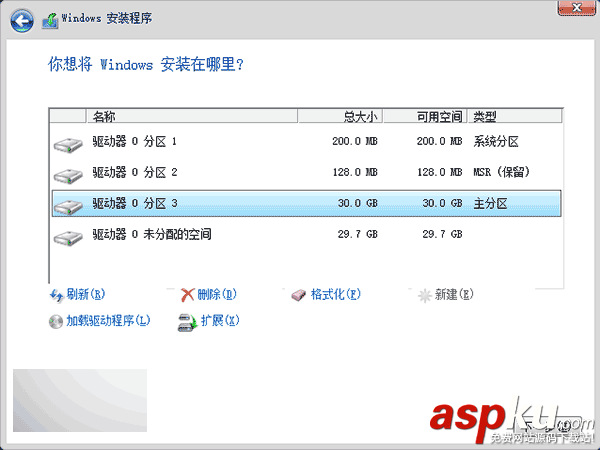Image resolution: width=600 pixels, height=450 pixels.
Task: Sort by the 类型 column header
Action: [x=515, y=116]
